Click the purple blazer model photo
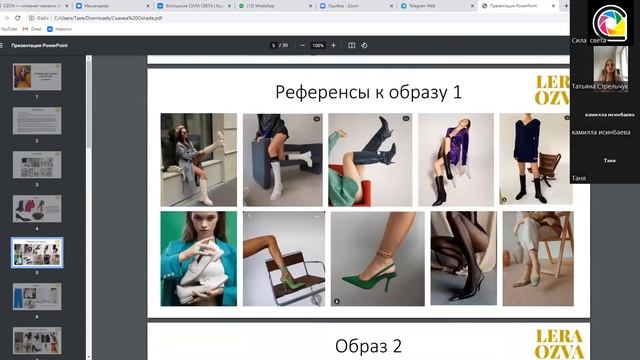Image resolution: width=640 pixels, height=360 pixels. click(456, 160)
